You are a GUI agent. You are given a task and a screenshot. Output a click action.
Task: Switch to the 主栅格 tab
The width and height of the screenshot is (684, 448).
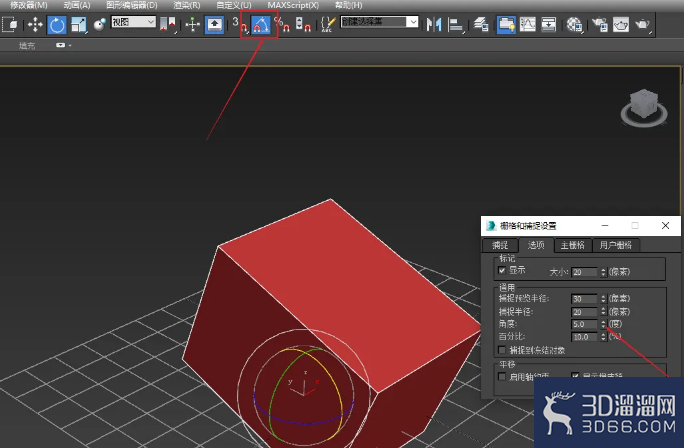[572, 245]
